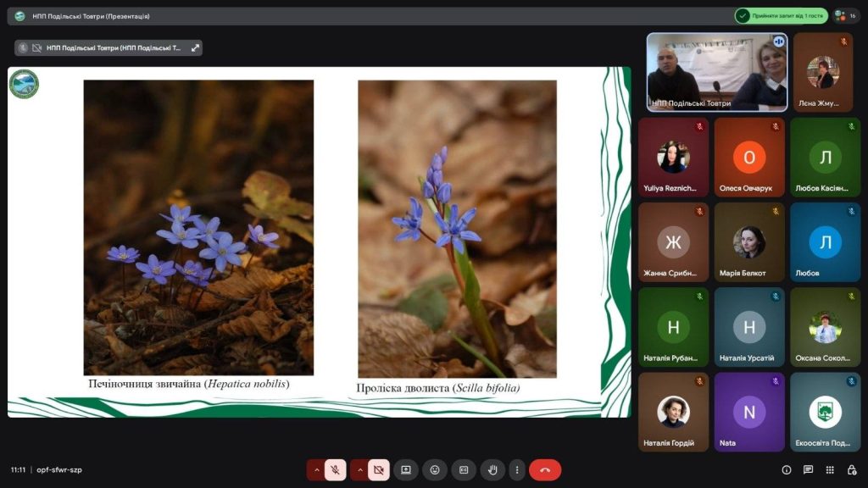
Task: Open the emoji reactions picker
Action: pyautogui.click(x=435, y=469)
